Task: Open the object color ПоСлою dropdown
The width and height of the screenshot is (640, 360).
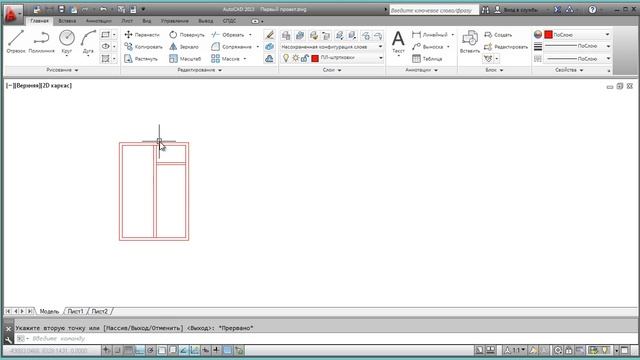Action: click(577, 35)
